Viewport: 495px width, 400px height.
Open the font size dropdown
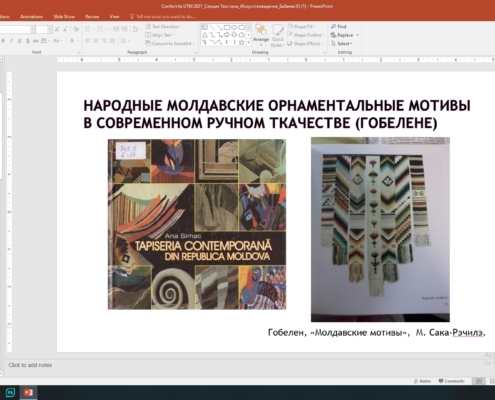click(x=50, y=30)
